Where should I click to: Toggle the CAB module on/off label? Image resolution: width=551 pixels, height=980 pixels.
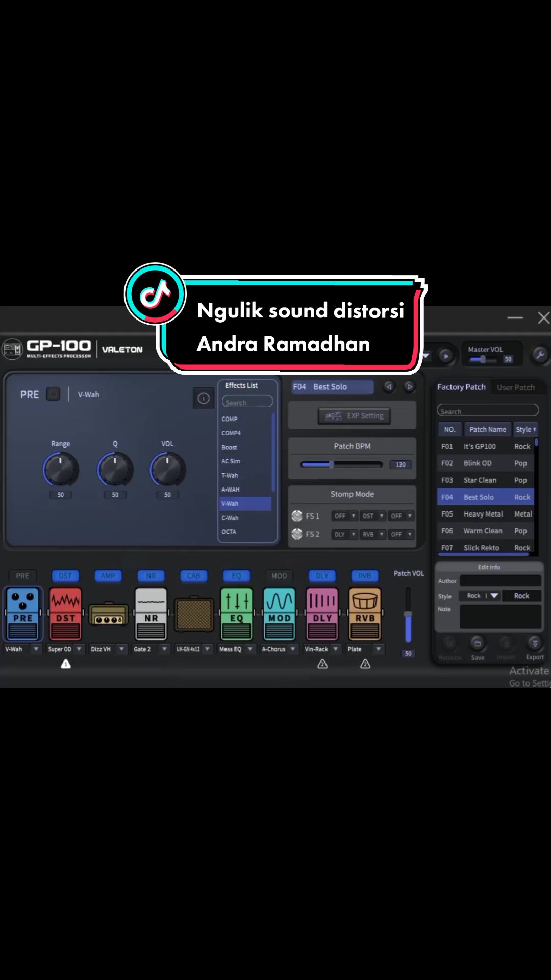[x=193, y=576]
